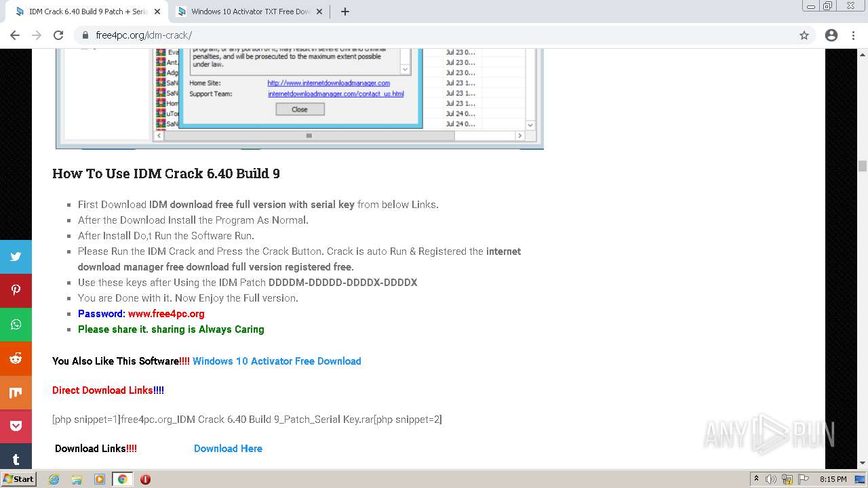Click the Close button in IDM dialog image
The width and height of the screenshot is (868, 488).
pyautogui.click(x=300, y=109)
